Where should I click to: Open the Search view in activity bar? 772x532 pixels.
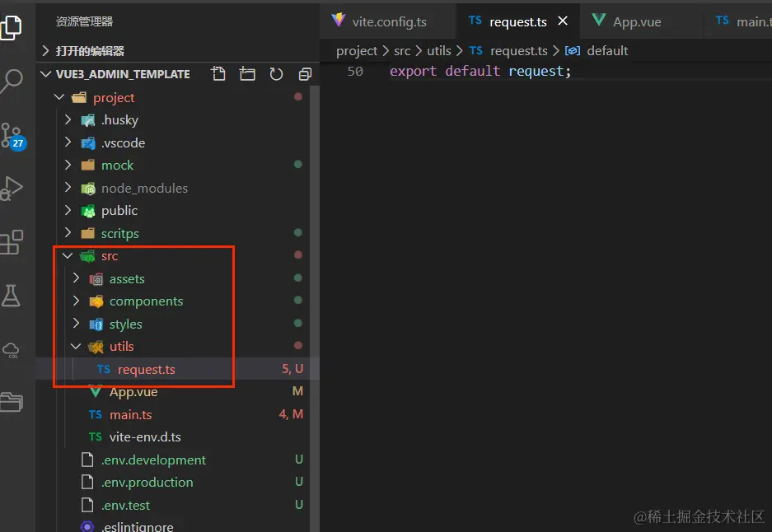point(11,81)
